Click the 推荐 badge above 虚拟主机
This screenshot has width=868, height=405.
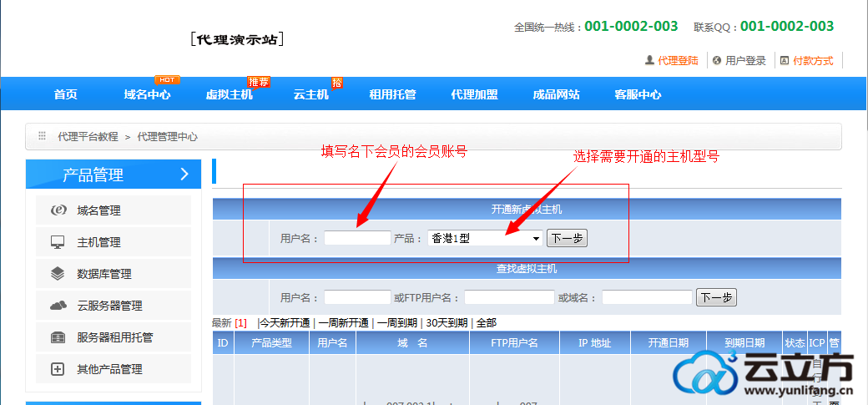click(x=258, y=82)
